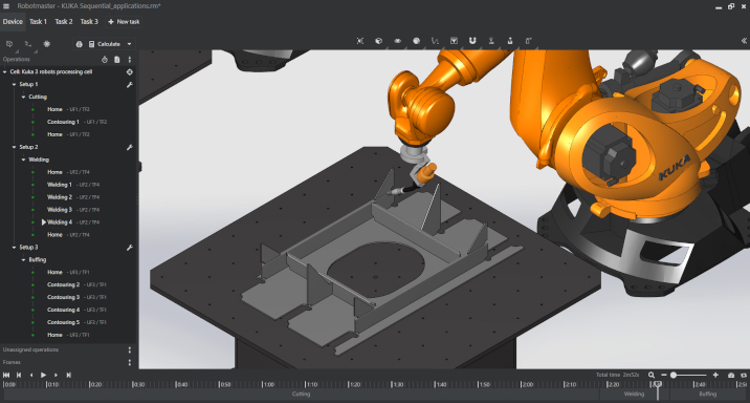Toggle the magnet snap icon
Image resolution: width=750 pixels, height=403 pixels.
click(472, 41)
